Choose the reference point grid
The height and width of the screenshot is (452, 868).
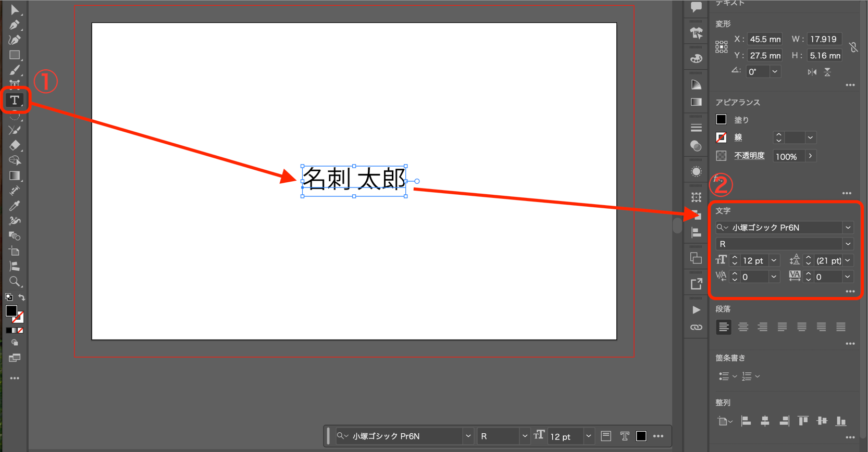722,47
